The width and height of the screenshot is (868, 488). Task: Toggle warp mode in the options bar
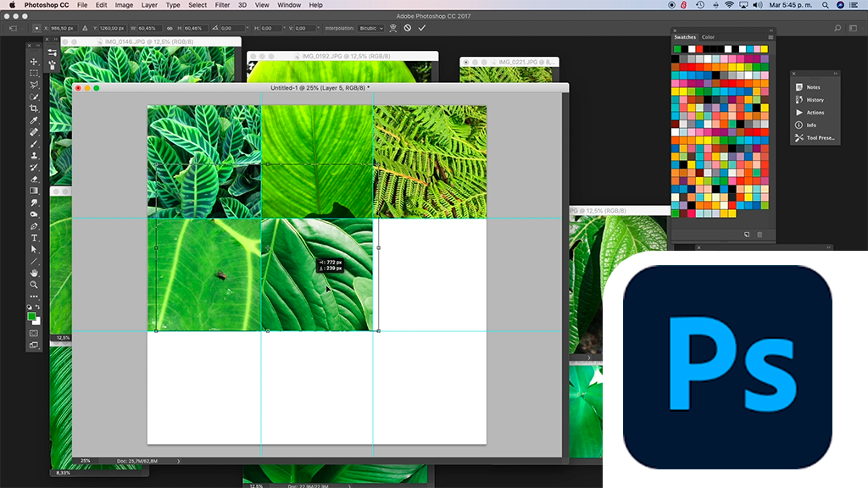tap(393, 28)
